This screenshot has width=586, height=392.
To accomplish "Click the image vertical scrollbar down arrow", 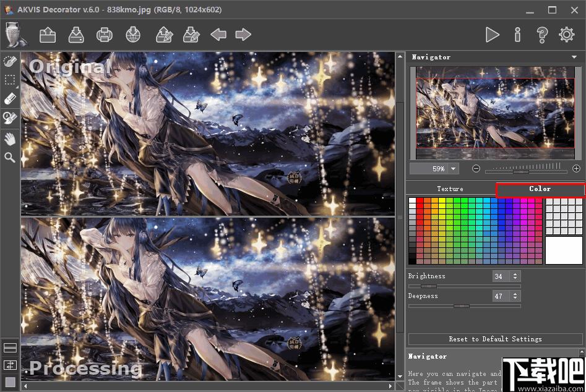I will coord(400,377).
